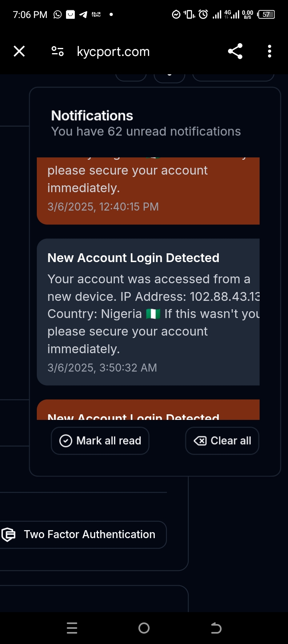The width and height of the screenshot is (288, 644).
Task: Tap the Nigeria flag in the gray notification
Action: pos(153,314)
